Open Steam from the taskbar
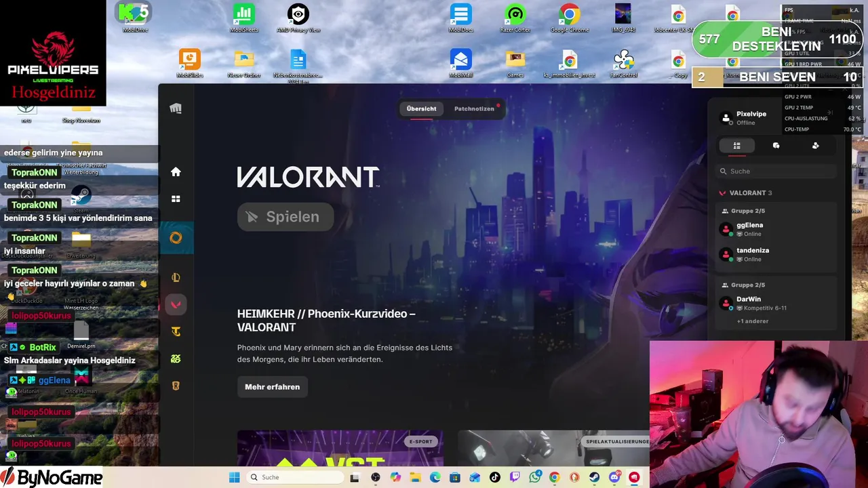This screenshot has width=868, height=488. click(594, 477)
